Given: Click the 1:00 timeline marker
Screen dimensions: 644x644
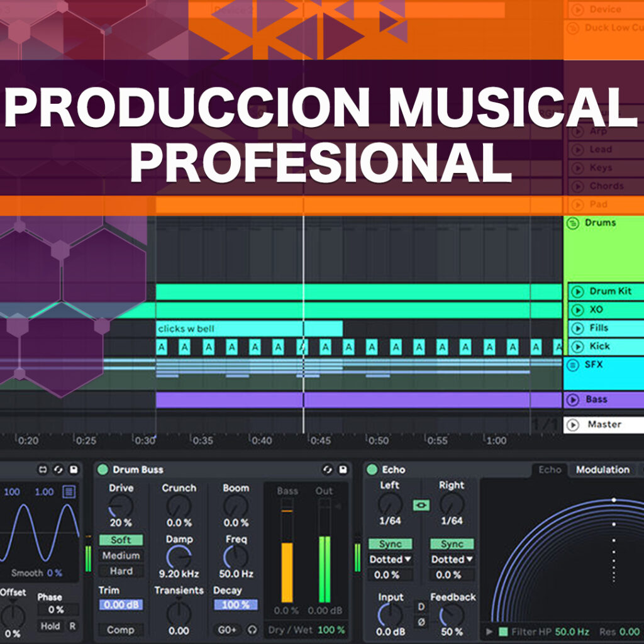Looking at the screenshot, I should 496,441.
